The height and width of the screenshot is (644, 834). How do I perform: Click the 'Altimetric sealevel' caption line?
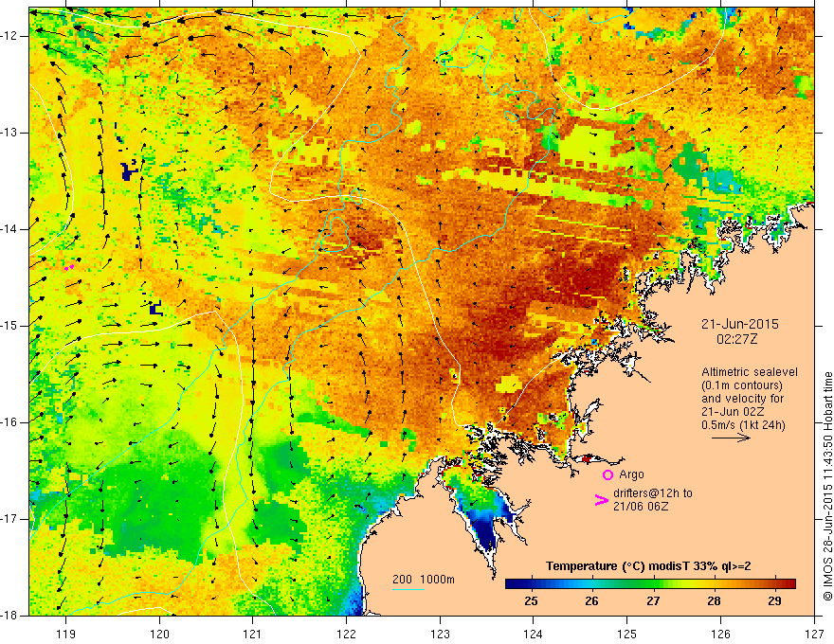coord(750,372)
